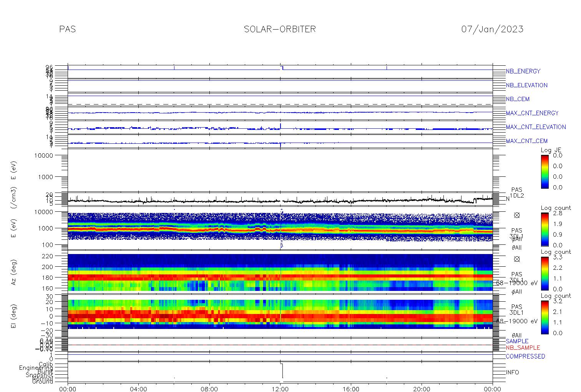This screenshot has width=581, height=392.
Task: Click the crossed-circle symbol beside the azimuth spectrogram
Action: (516, 259)
